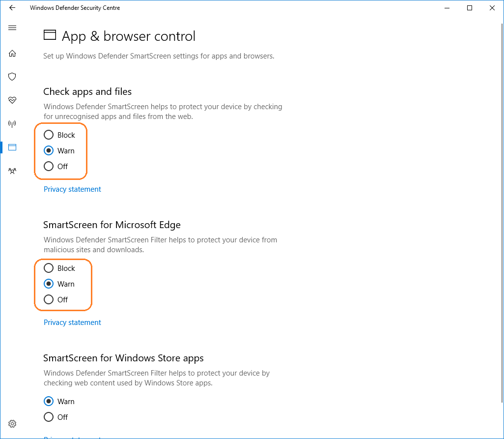Viewport: 504px width, 439px height.
Task: Open Settings gear icon
Action: 12,424
